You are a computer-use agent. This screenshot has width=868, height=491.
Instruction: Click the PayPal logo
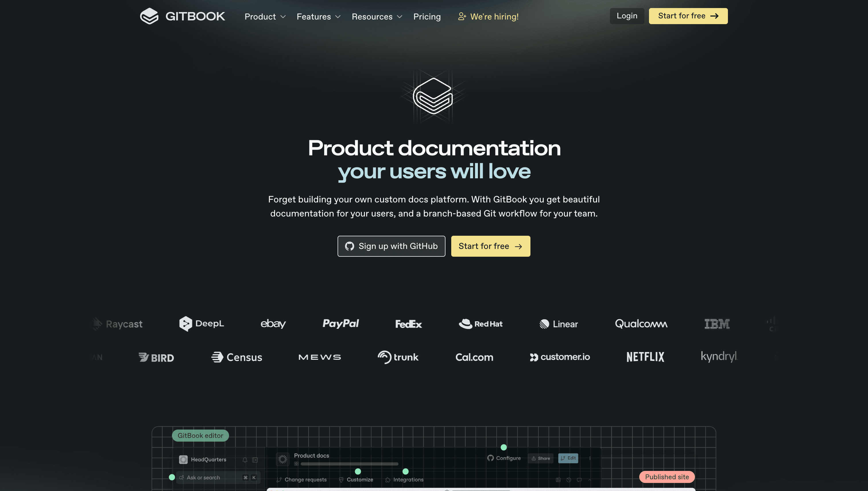(340, 323)
